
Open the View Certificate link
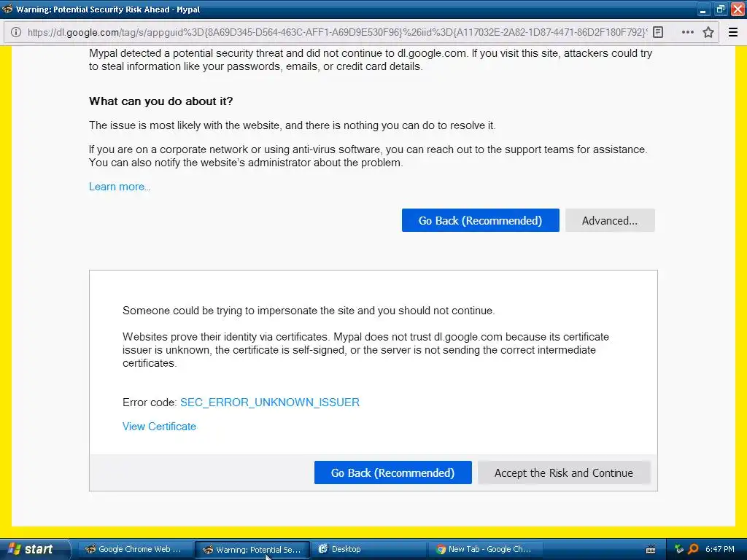coord(159,426)
